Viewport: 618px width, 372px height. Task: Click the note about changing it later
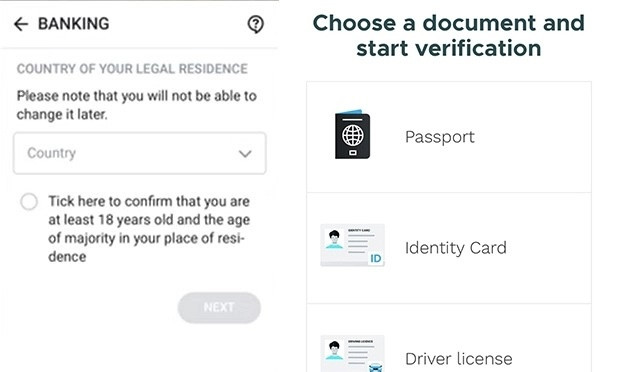point(136,105)
